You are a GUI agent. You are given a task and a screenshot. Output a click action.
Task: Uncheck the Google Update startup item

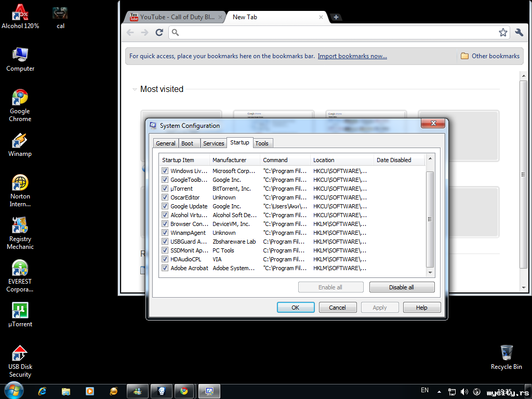pyautogui.click(x=165, y=206)
